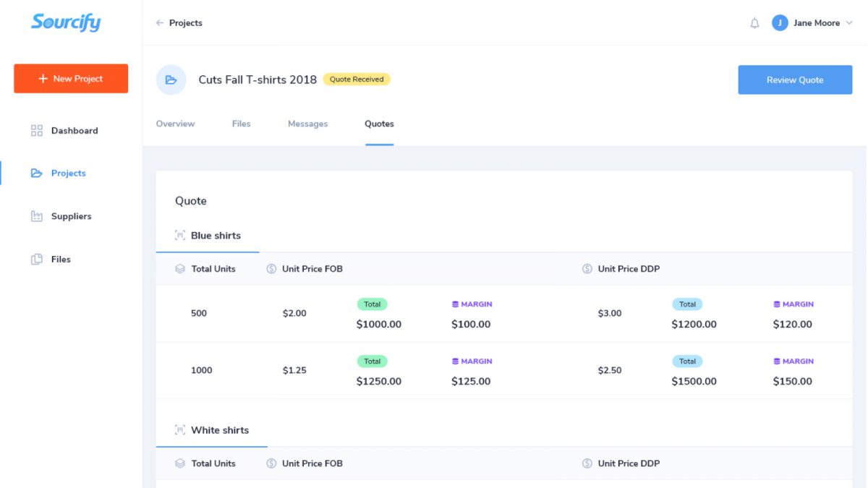Click the Projects folder icon in sidebar
This screenshot has width=868, height=488.
click(37, 174)
